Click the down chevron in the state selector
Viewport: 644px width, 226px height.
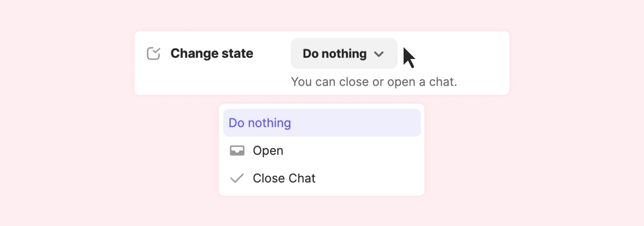click(379, 54)
